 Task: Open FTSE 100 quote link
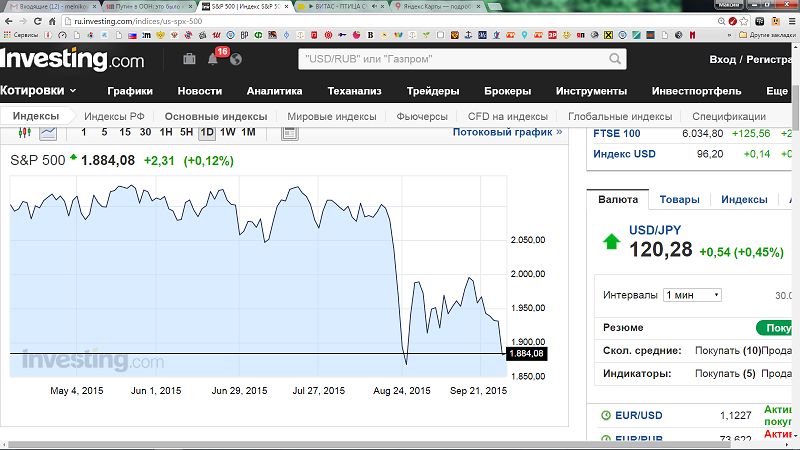[616, 134]
